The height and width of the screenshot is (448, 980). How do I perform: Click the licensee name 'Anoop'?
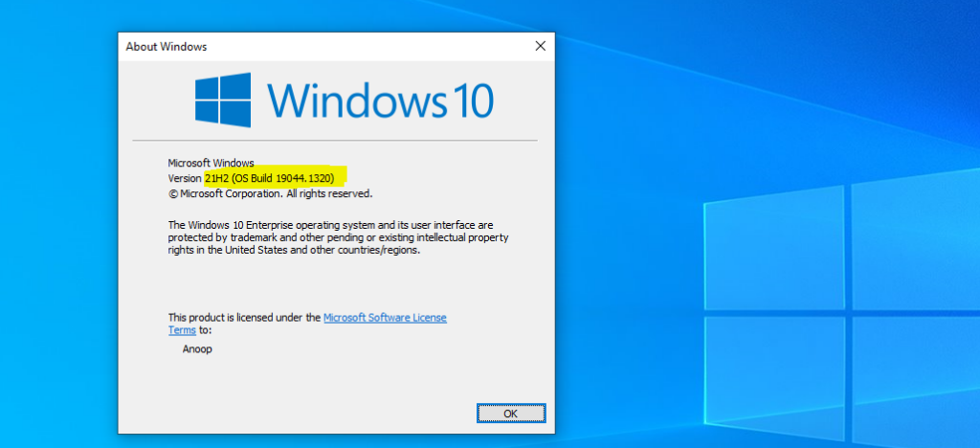(197, 349)
